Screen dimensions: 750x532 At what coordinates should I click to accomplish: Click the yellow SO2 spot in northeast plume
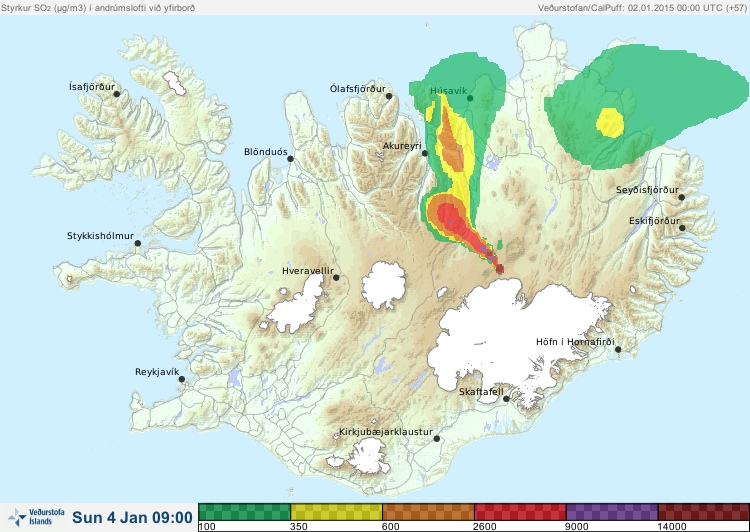pyautogui.click(x=610, y=122)
